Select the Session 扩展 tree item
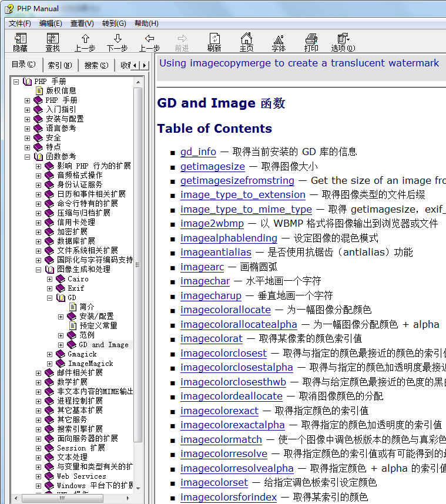This screenshot has height=504, width=446. (81, 448)
